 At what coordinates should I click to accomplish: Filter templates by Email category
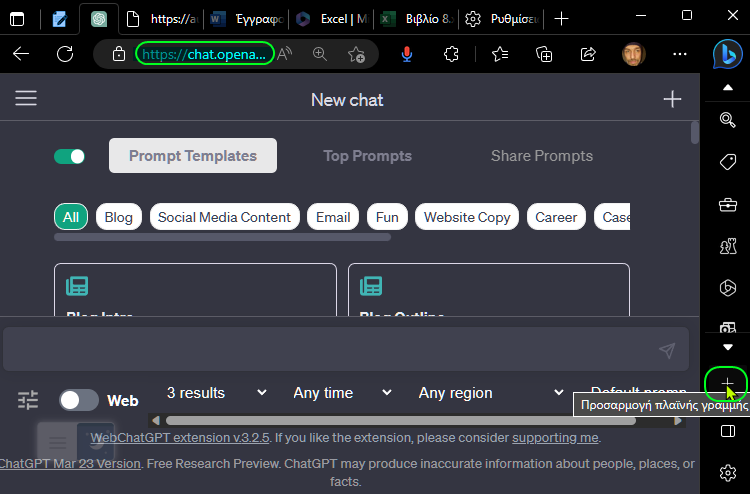point(333,217)
